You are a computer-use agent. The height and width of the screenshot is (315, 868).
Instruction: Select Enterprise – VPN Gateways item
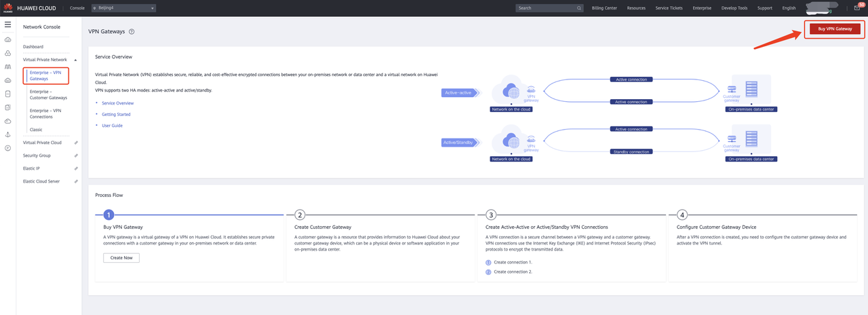45,75
